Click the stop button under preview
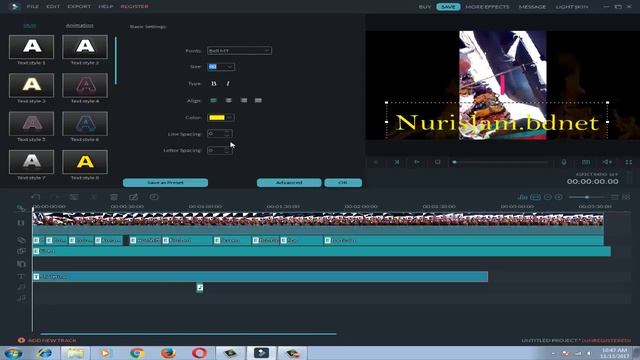The height and width of the screenshot is (360, 640). click(x=437, y=162)
